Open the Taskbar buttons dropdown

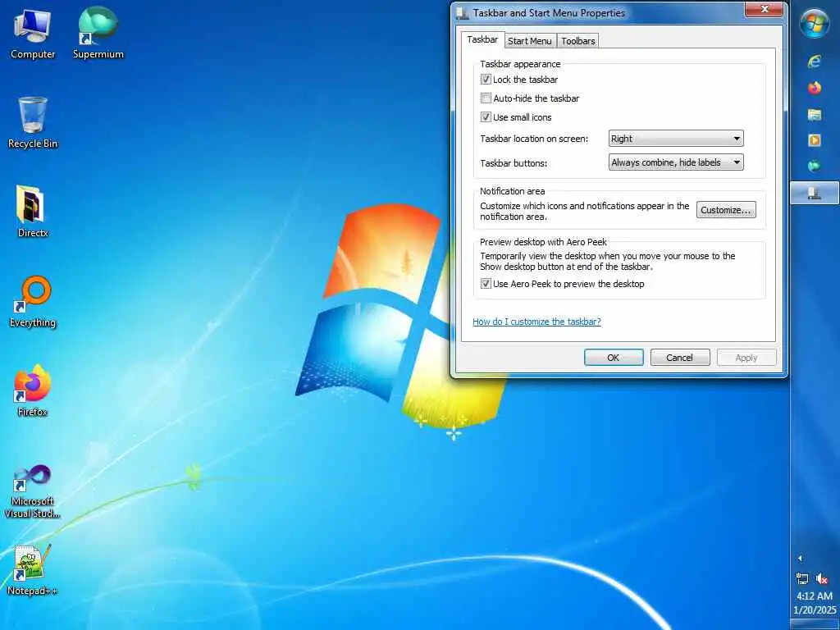(x=676, y=162)
